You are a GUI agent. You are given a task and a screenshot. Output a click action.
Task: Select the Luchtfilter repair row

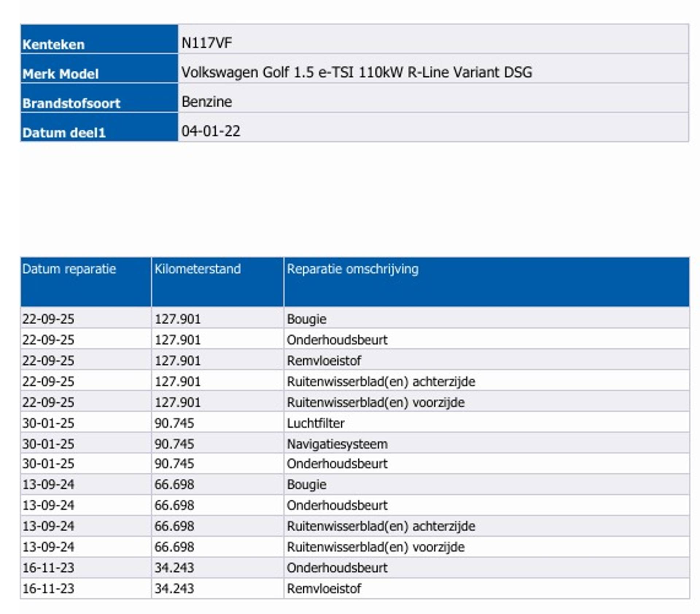click(315, 423)
